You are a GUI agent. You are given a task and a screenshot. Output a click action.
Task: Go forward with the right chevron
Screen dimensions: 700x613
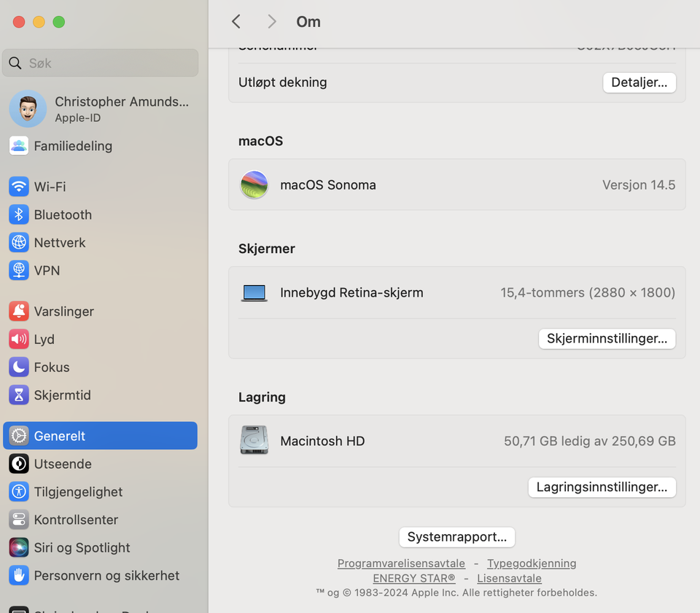point(271,21)
